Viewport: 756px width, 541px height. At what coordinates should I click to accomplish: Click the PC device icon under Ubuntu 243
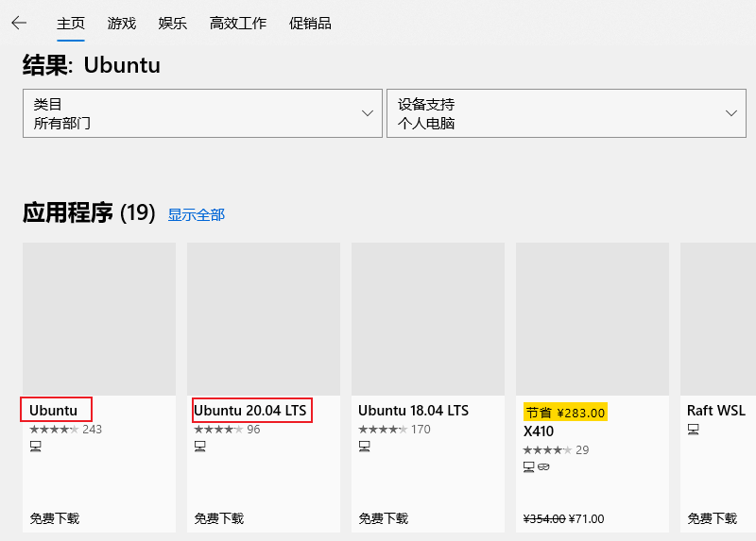(36, 447)
